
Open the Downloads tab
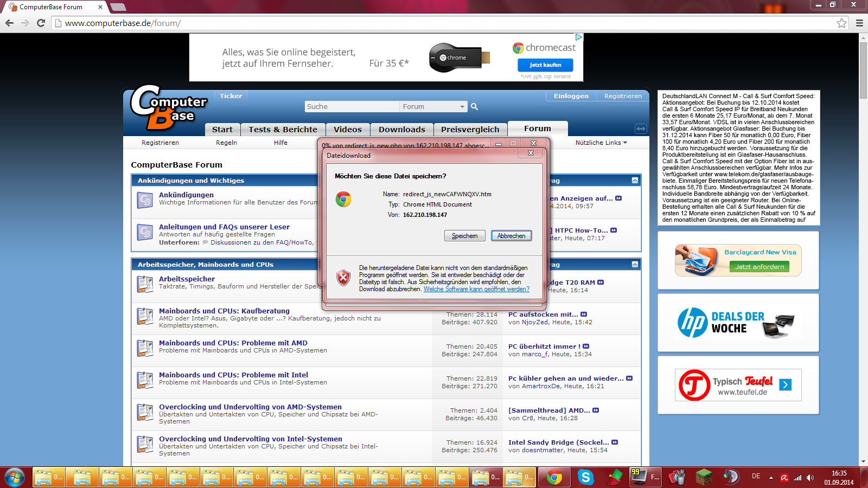pos(402,130)
